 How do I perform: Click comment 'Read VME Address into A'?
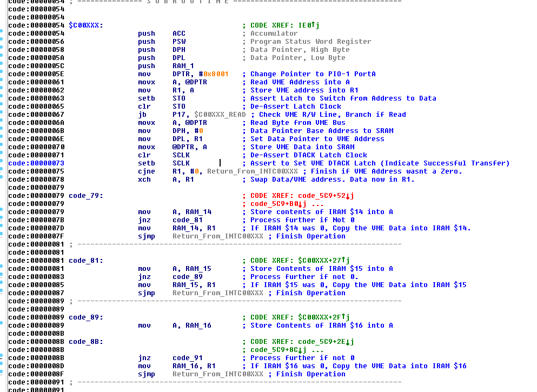[300, 82]
